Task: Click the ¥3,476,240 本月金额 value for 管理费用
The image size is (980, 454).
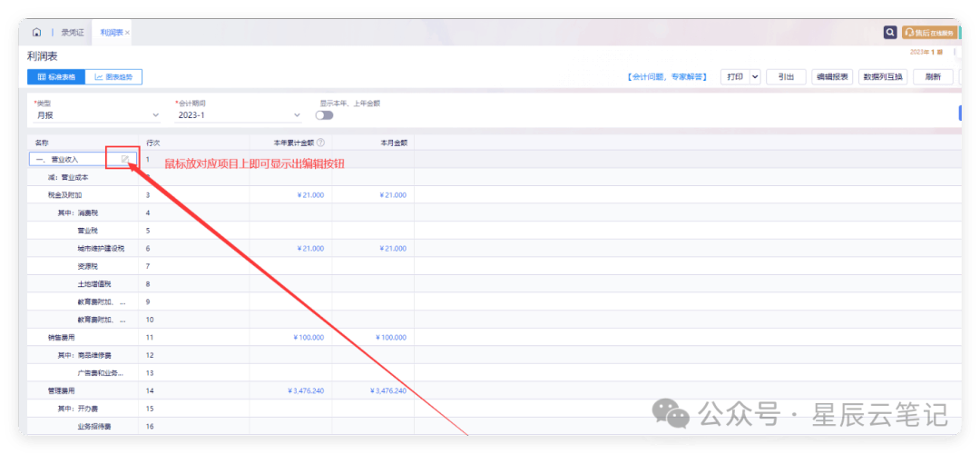Action: click(x=387, y=390)
